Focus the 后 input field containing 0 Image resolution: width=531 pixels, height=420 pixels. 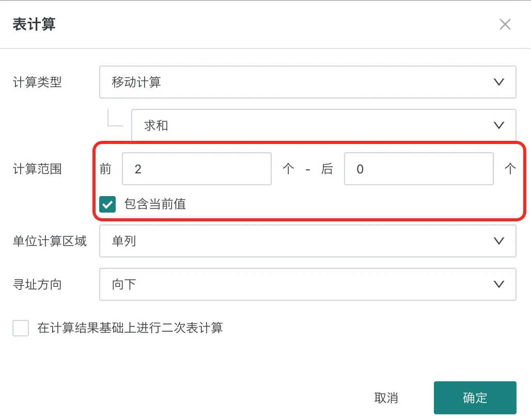coord(418,169)
